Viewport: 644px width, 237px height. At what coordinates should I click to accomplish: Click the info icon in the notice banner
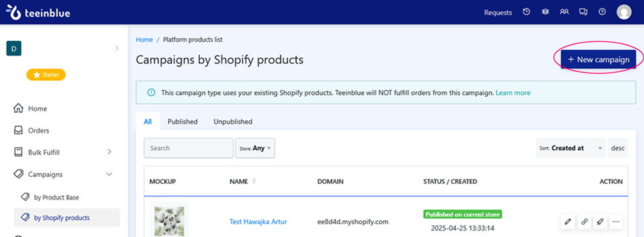point(151,92)
